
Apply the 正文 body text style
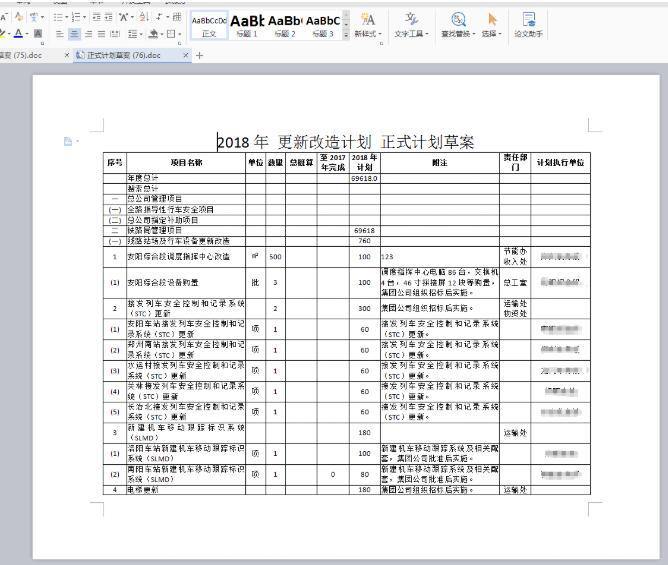(x=209, y=24)
